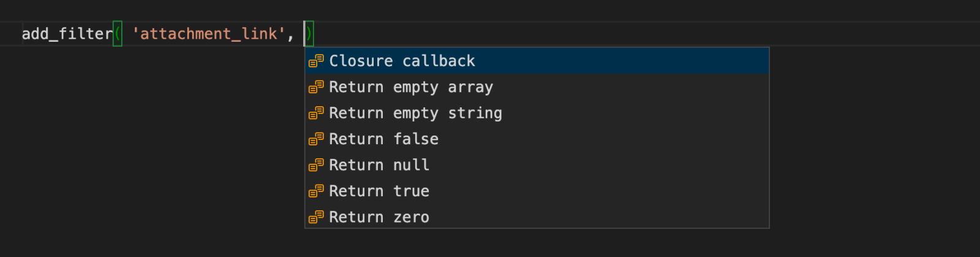Image resolution: width=980 pixels, height=257 pixels.
Task: Click the snippet icon beside Return zero
Action: pos(316,217)
